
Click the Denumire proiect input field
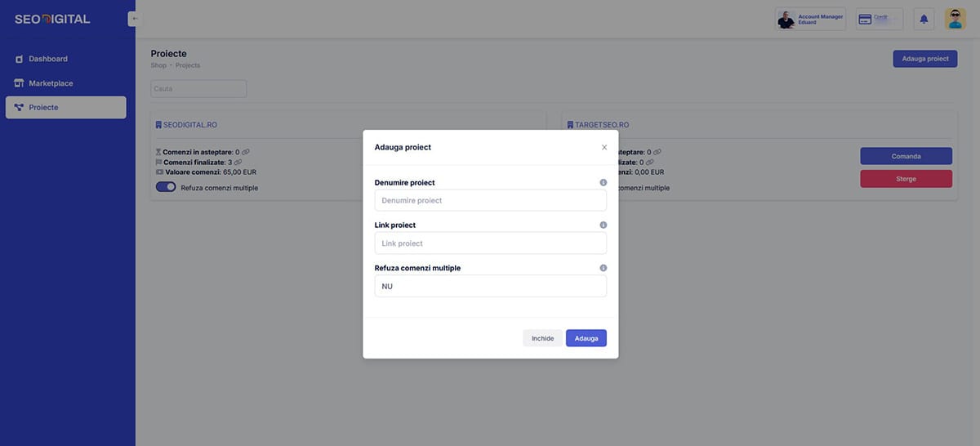[490, 200]
